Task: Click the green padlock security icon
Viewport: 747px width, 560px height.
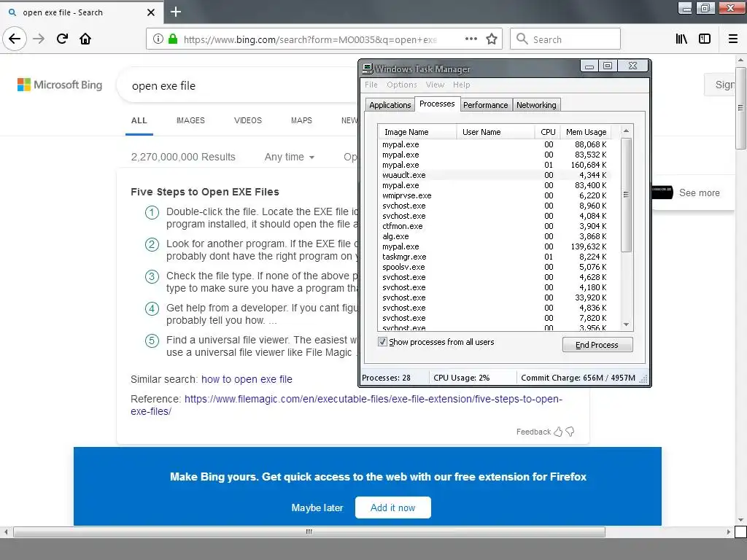Action: (x=173, y=39)
